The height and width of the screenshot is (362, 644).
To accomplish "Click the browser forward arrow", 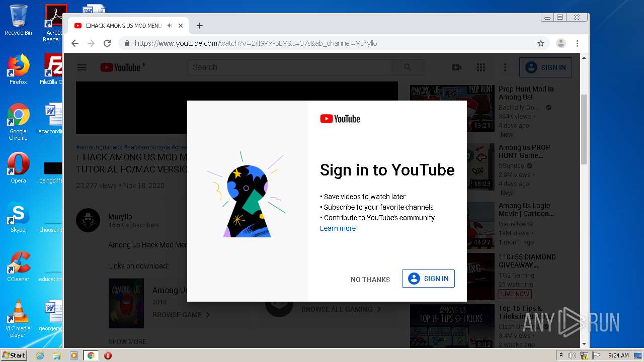I will click(91, 43).
